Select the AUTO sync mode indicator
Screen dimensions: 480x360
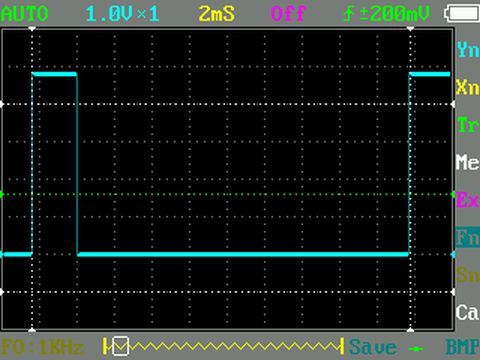click(24, 14)
